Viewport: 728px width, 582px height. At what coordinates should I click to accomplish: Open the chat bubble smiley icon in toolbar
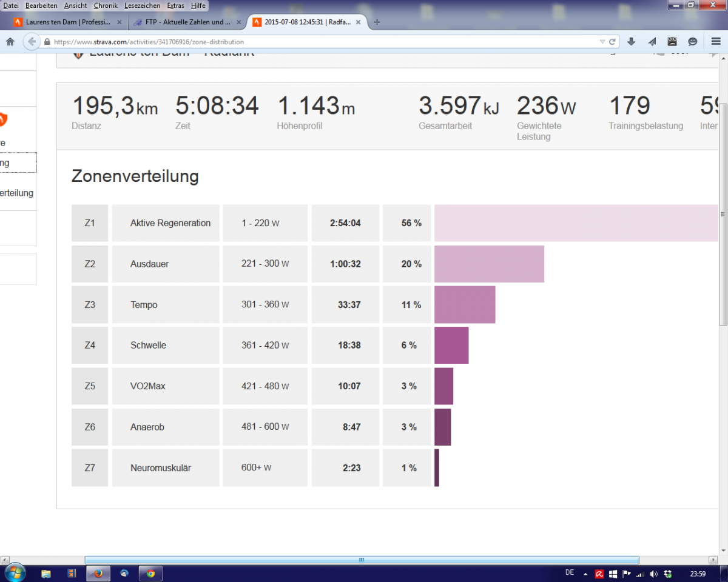tap(693, 42)
